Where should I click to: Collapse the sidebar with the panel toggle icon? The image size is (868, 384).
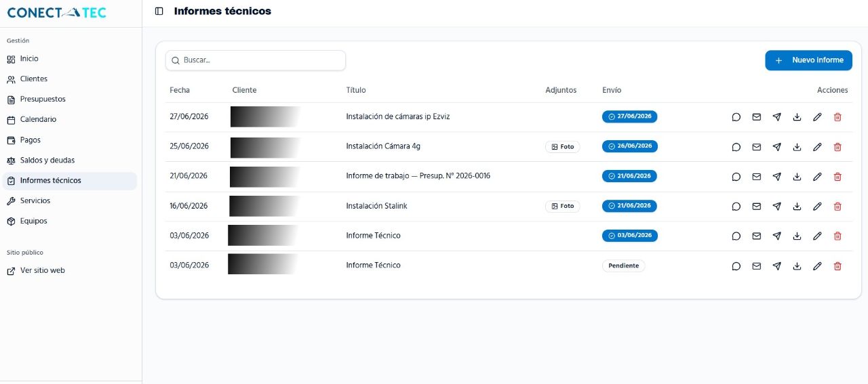coord(159,11)
